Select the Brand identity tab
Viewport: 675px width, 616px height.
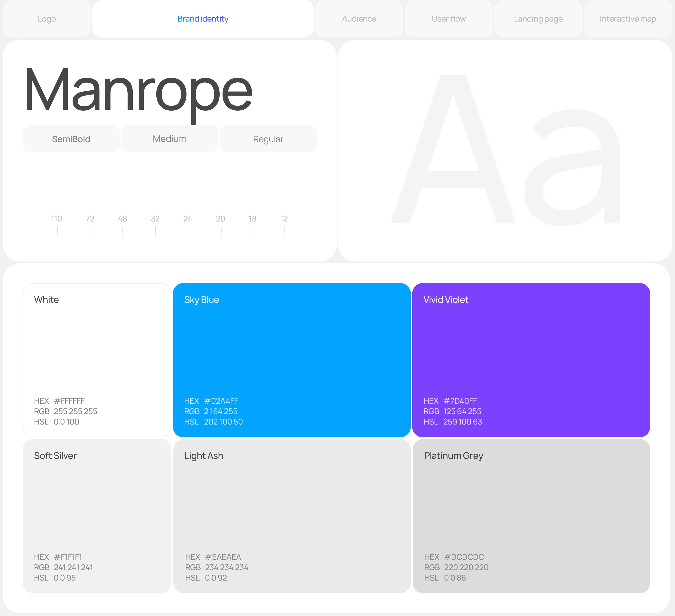coord(203,19)
